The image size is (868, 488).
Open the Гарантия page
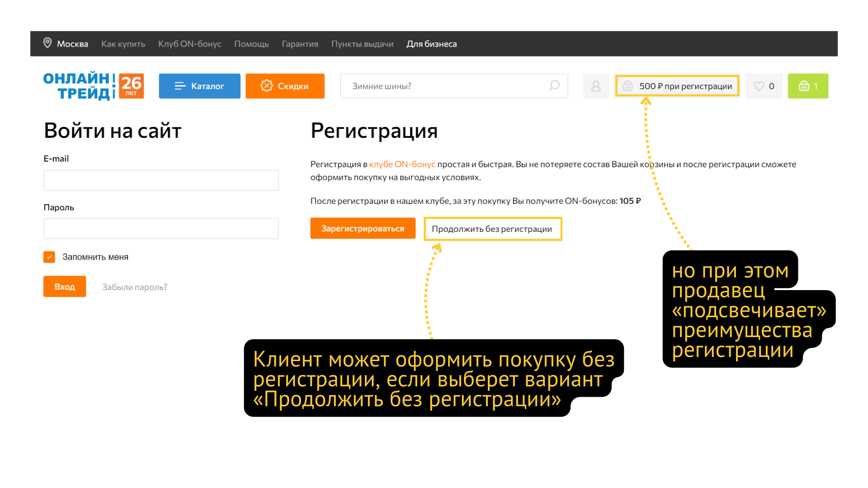(x=300, y=44)
